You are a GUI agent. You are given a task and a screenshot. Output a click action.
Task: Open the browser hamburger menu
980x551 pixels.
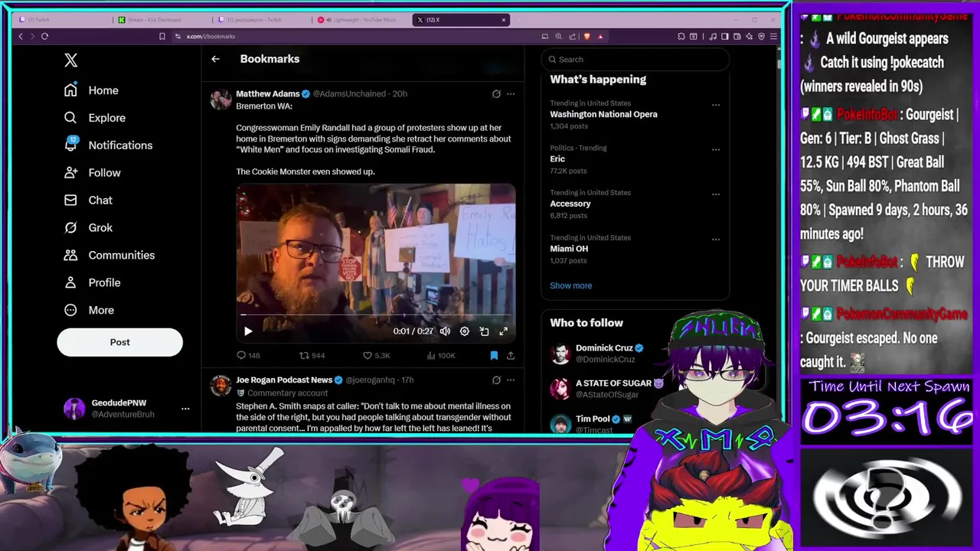click(773, 36)
